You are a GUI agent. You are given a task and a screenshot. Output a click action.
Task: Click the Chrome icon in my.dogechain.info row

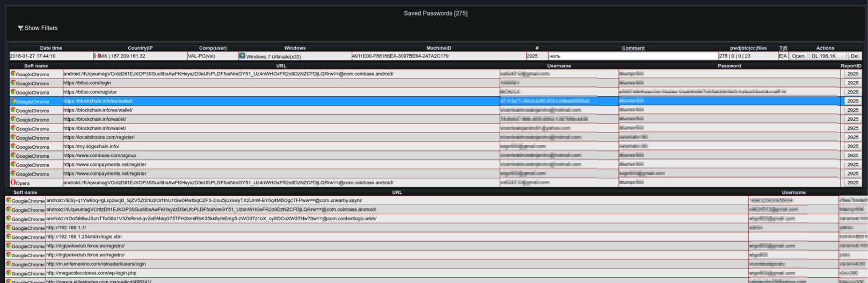13,146
